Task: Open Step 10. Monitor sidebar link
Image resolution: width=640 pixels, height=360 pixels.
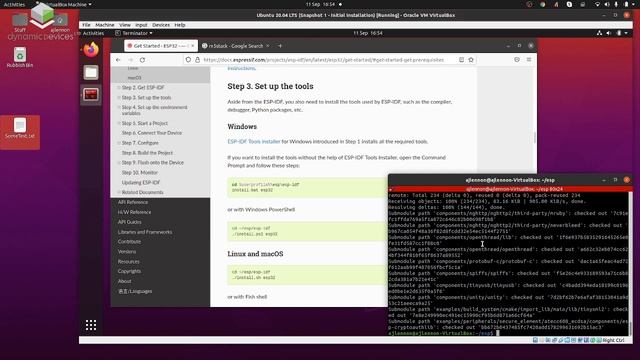Action: [x=140, y=173]
